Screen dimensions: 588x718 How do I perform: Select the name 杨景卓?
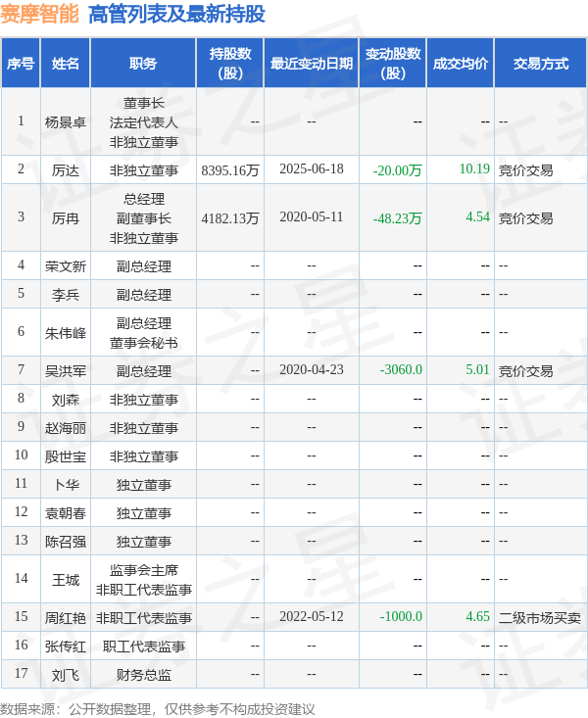pos(65,122)
